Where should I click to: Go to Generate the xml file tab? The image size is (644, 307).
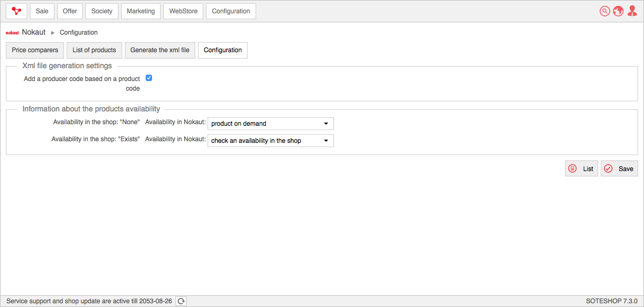160,50
